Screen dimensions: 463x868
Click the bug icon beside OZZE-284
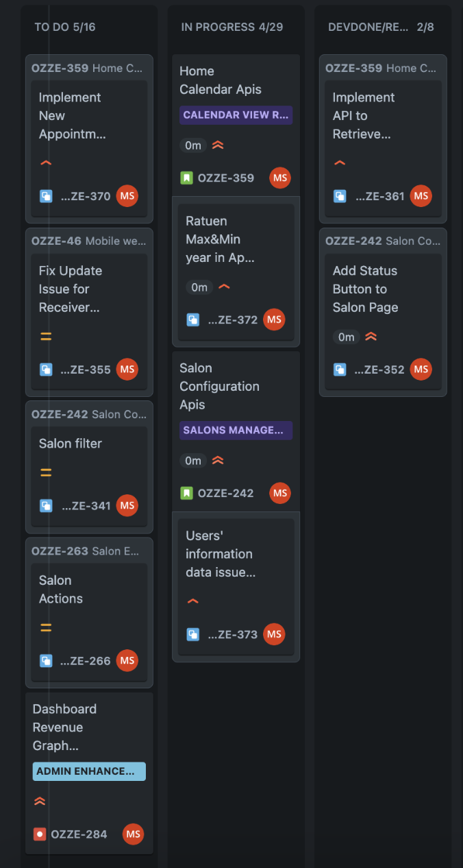(40, 834)
